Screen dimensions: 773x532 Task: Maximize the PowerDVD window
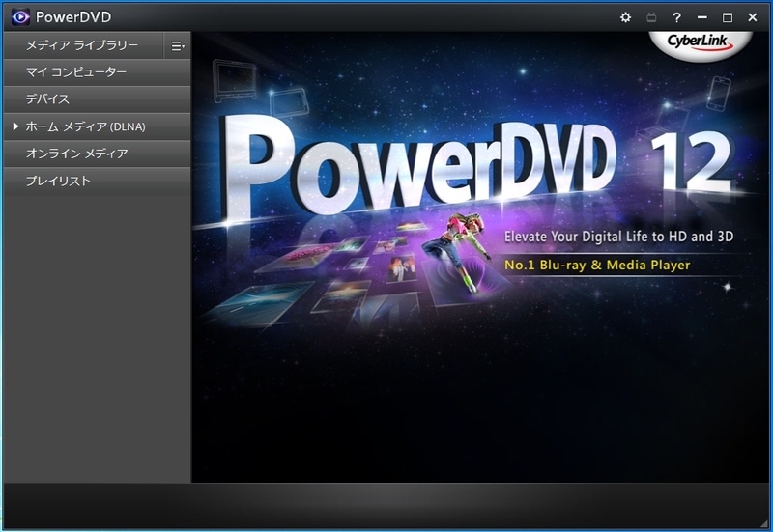728,17
